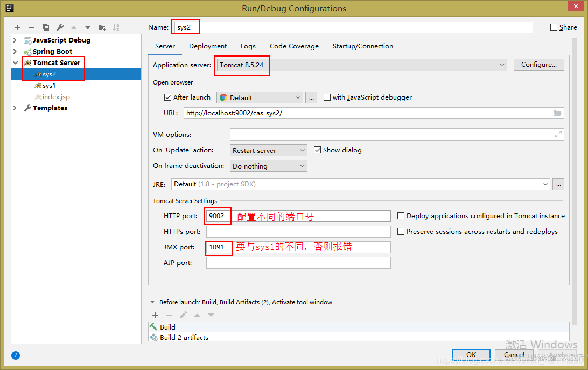
Task: Expand the JavaScript Debug node
Action: click(15, 40)
